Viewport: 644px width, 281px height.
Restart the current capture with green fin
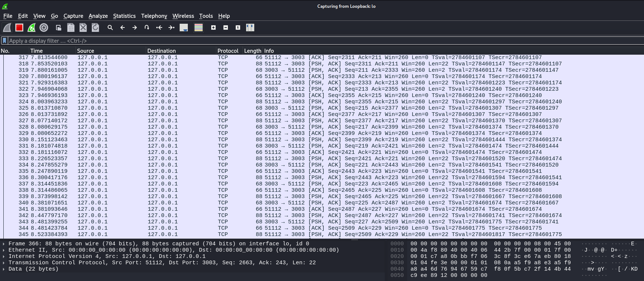pyautogui.click(x=32, y=28)
